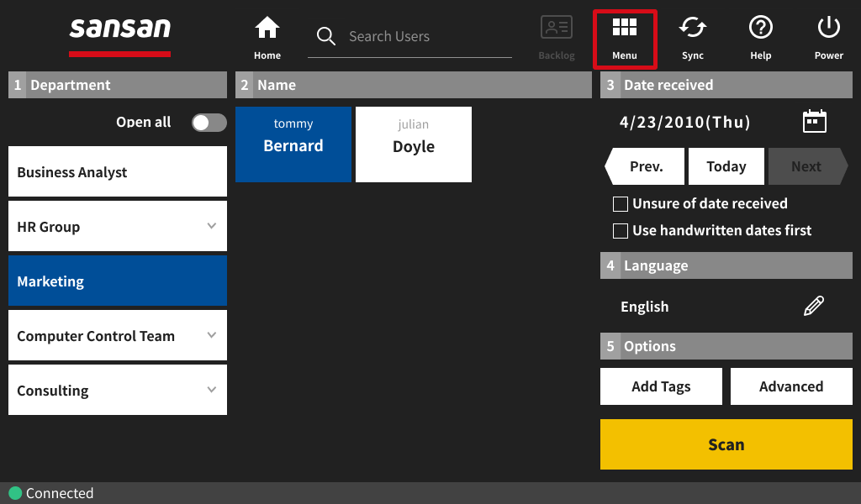Click the Options section header
This screenshot has height=504, width=861.
(x=726, y=346)
